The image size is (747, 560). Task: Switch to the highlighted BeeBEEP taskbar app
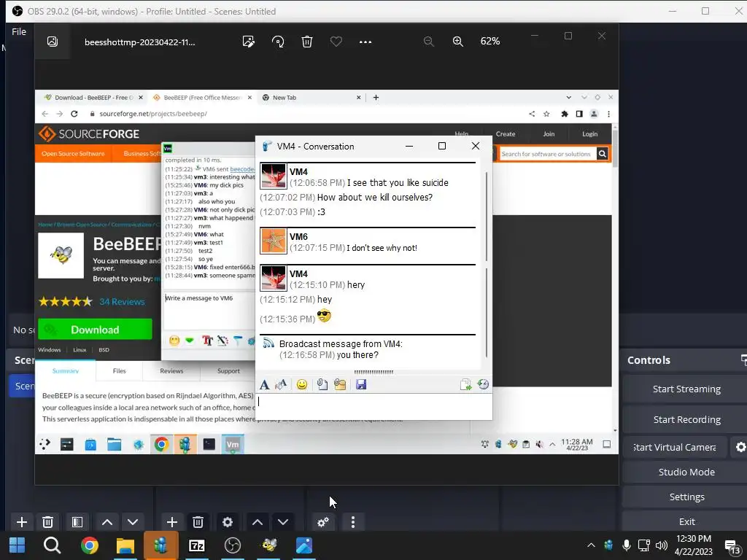click(161, 545)
